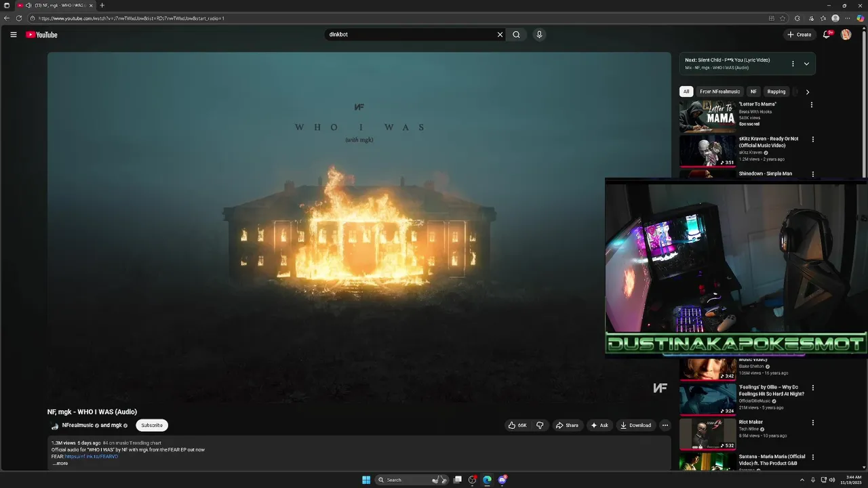This screenshot has height=488, width=868.
Task: Select the 'Rapping' filter chip
Action: (x=776, y=91)
